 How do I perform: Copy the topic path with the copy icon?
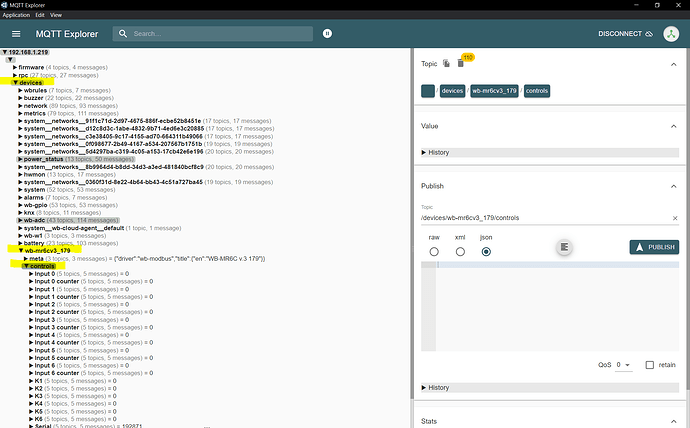[446, 63]
